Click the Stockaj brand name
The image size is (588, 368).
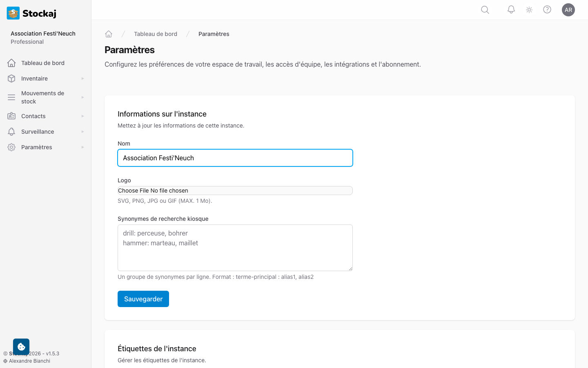(39, 13)
